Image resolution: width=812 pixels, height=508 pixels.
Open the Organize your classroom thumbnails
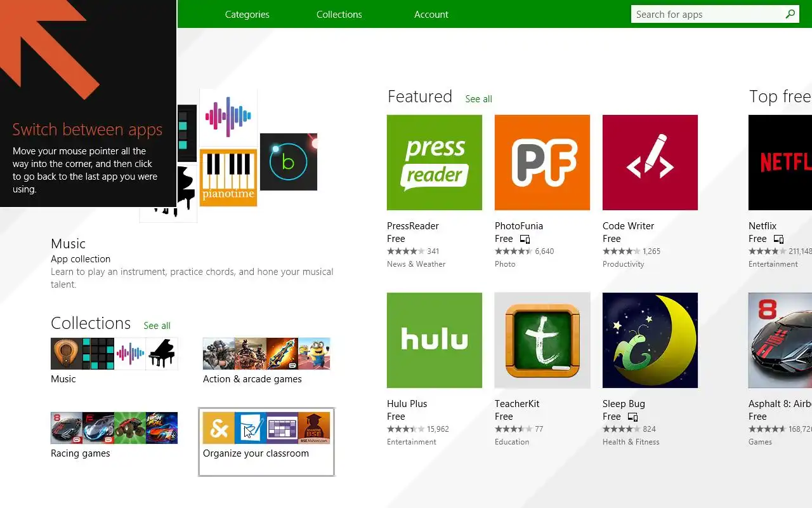(x=266, y=428)
